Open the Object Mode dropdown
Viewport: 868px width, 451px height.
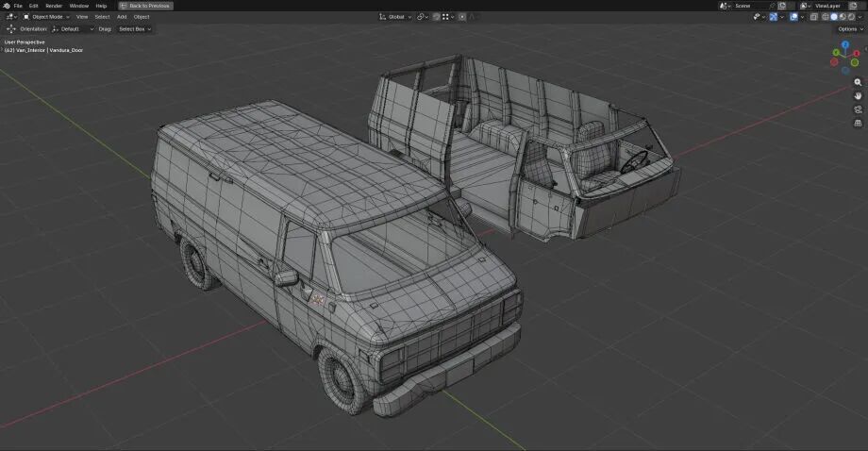click(46, 17)
